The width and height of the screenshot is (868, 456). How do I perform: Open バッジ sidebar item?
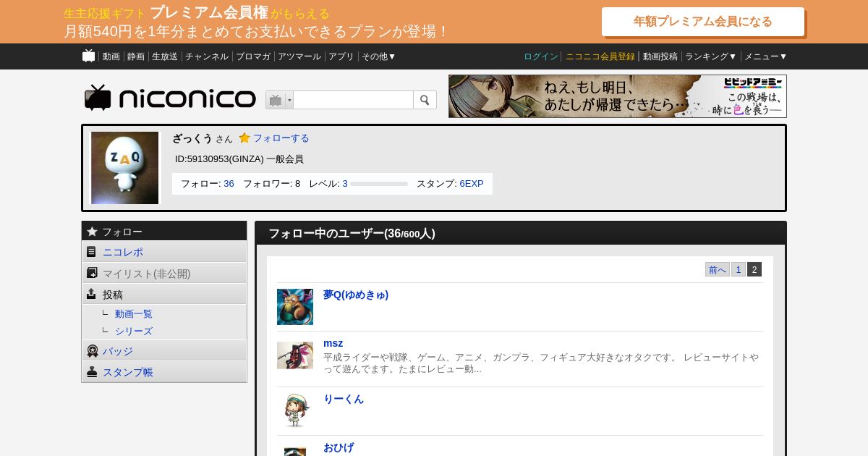[x=164, y=351]
